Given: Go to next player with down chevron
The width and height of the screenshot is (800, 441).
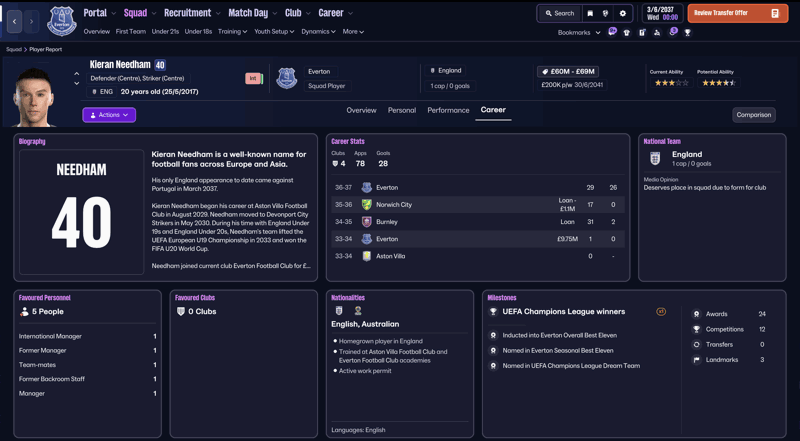Looking at the screenshot, I should point(77,84).
